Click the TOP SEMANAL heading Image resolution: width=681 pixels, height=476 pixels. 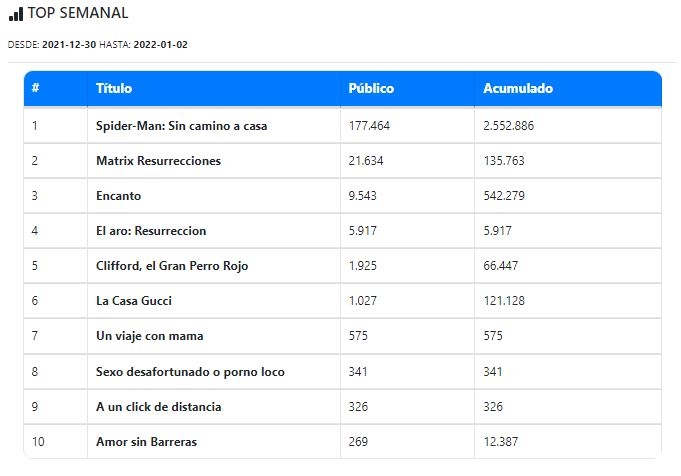point(78,14)
